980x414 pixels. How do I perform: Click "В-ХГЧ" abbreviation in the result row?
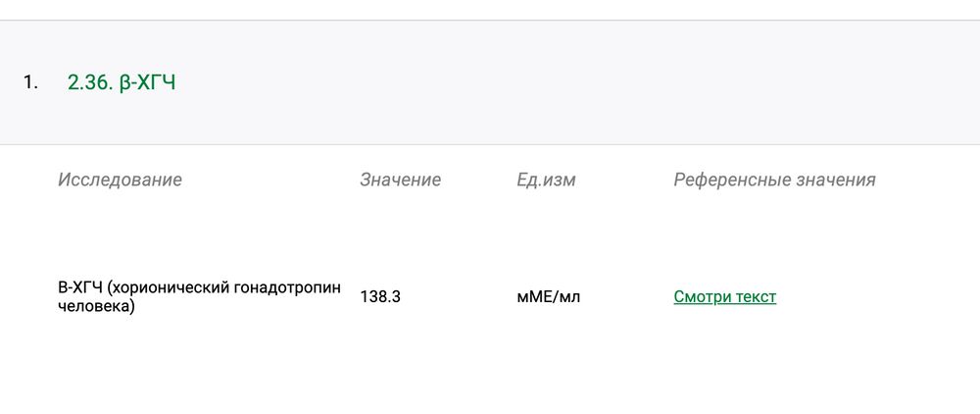tap(80, 287)
